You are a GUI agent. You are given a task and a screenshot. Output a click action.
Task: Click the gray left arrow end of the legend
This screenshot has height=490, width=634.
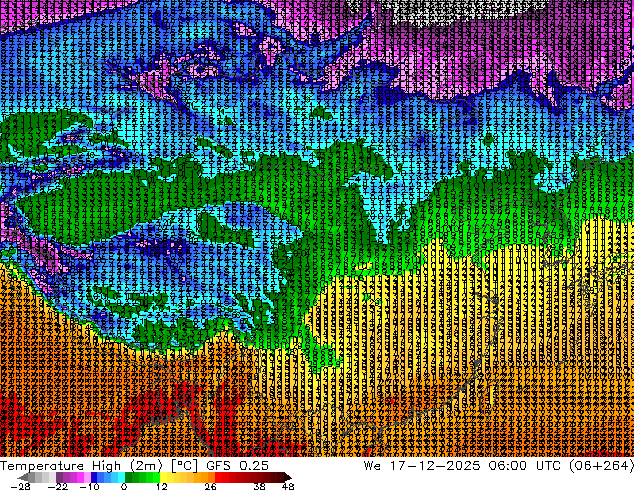22,477
